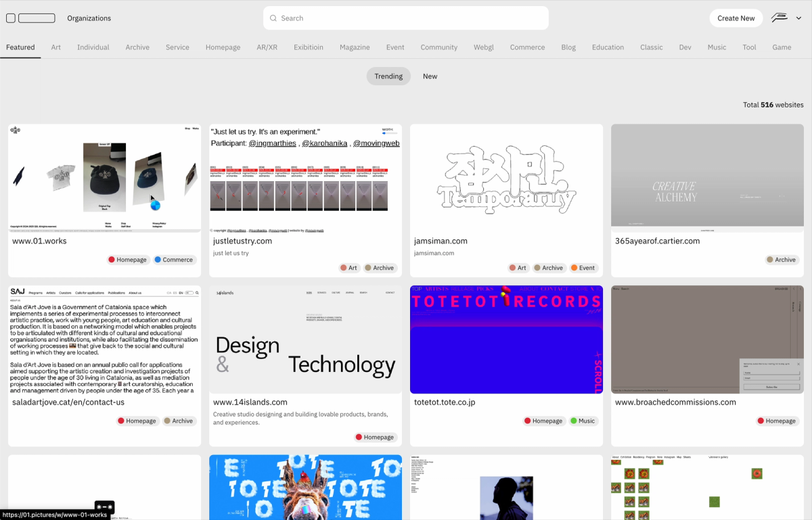
Task: Open the Education tab
Action: point(608,47)
